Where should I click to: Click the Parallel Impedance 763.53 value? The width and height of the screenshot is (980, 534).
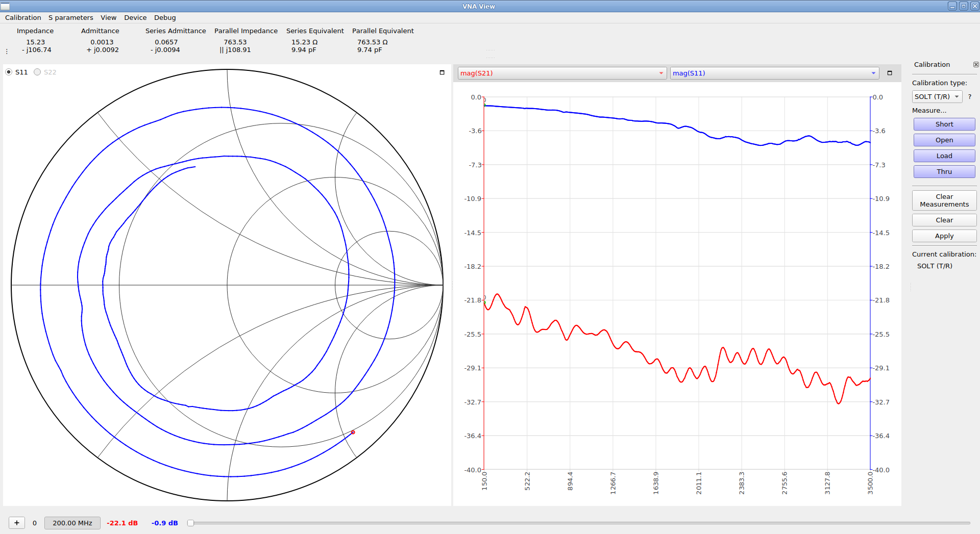235,42
